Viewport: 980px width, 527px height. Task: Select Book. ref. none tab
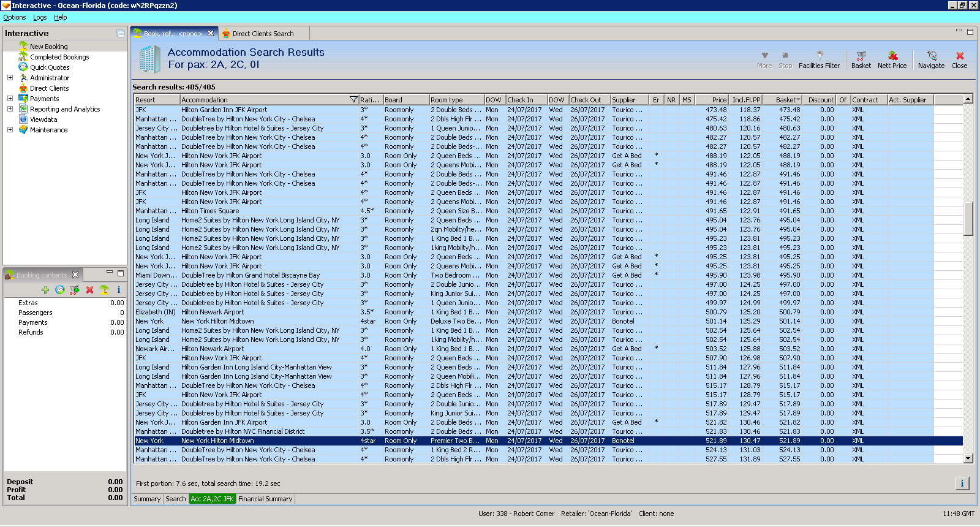173,34
